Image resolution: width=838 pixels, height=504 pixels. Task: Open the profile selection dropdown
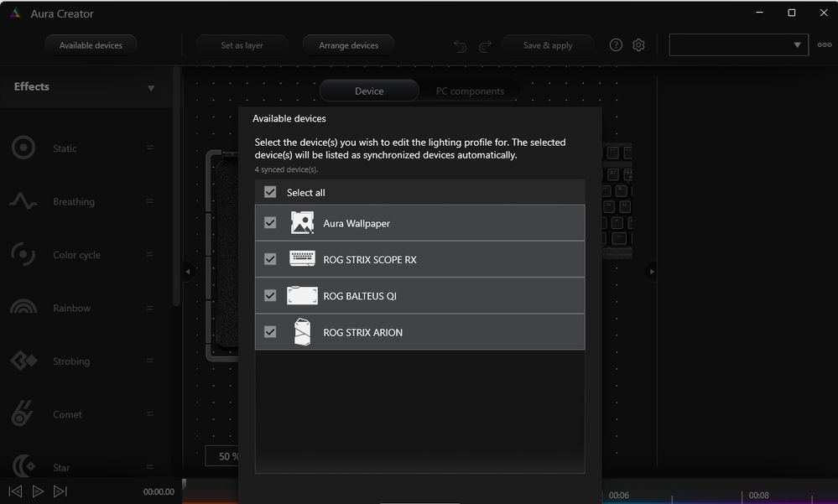click(738, 45)
